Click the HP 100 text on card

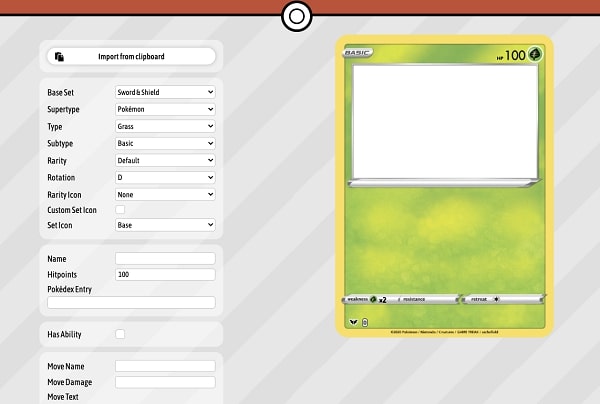pyautogui.click(x=511, y=55)
